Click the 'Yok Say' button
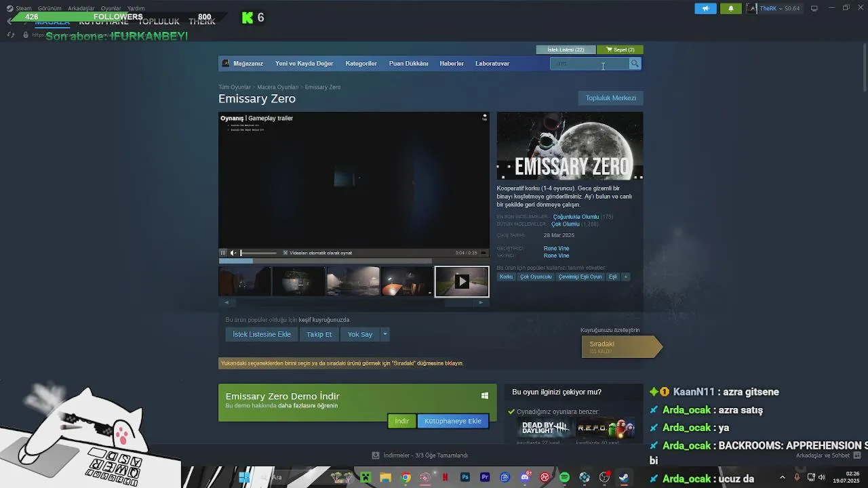 pos(360,334)
